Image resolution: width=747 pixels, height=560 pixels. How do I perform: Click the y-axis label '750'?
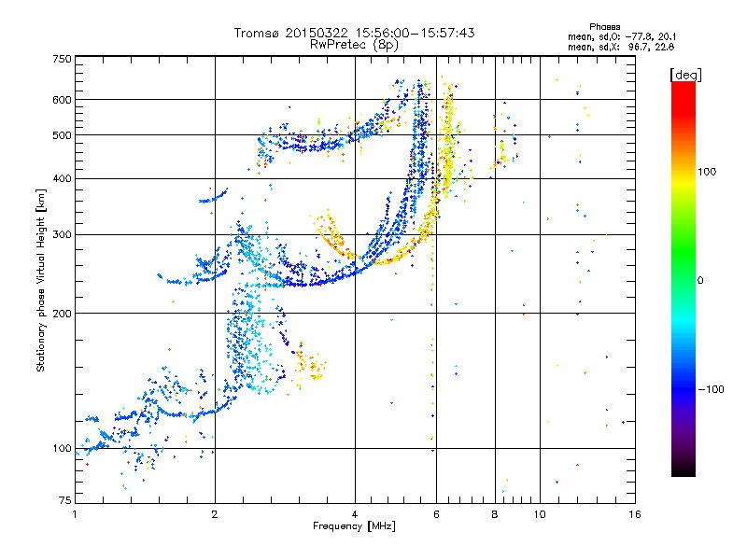click(x=62, y=59)
